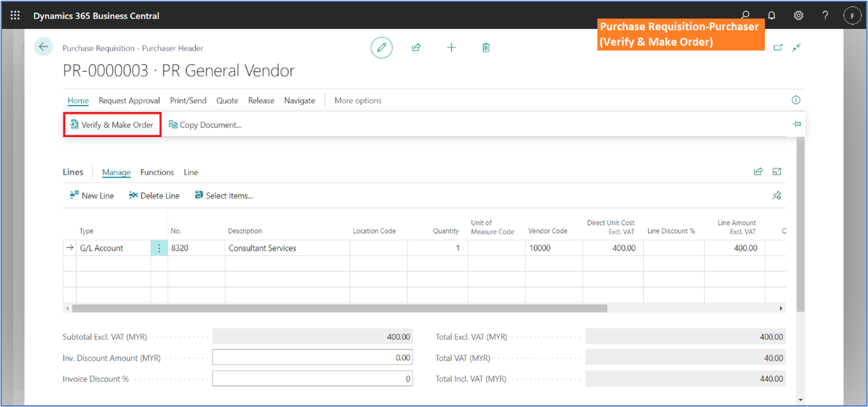Click the Direct Unit Cost cell 400.00
This screenshot has height=407, width=868.
[x=613, y=248]
